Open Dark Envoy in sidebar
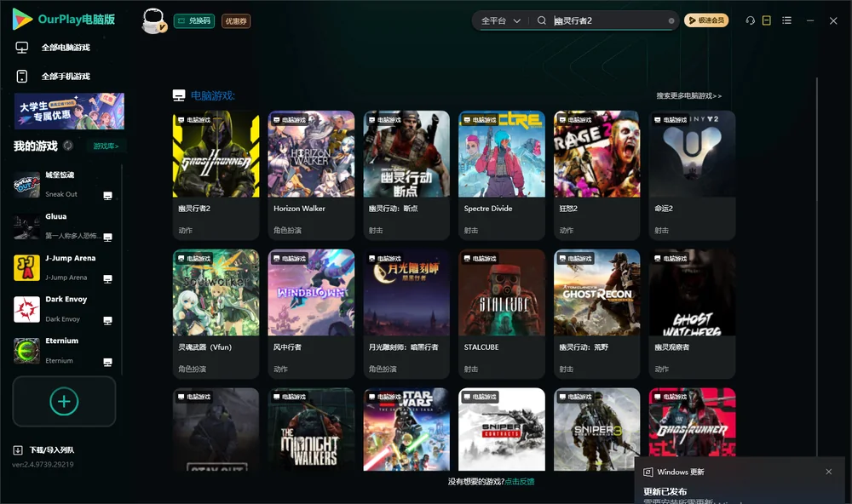The height and width of the screenshot is (504, 852). point(64,309)
